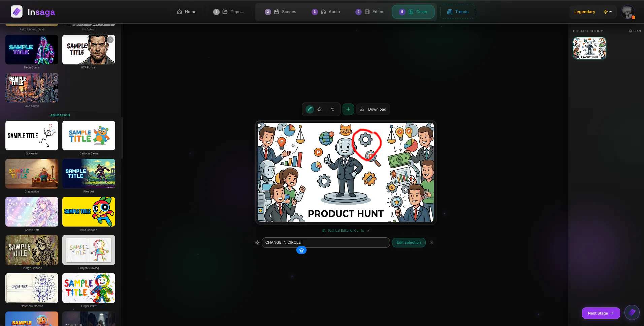The height and width of the screenshot is (326, 644).
Task: Choose the Anime Soft style
Action: tap(32, 212)
